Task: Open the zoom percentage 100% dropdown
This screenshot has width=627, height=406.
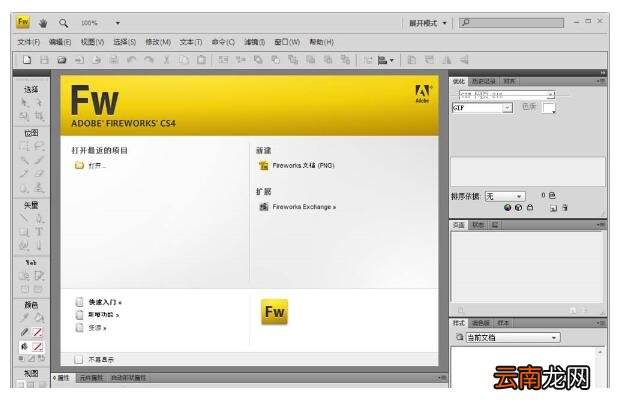Action: 118,23
